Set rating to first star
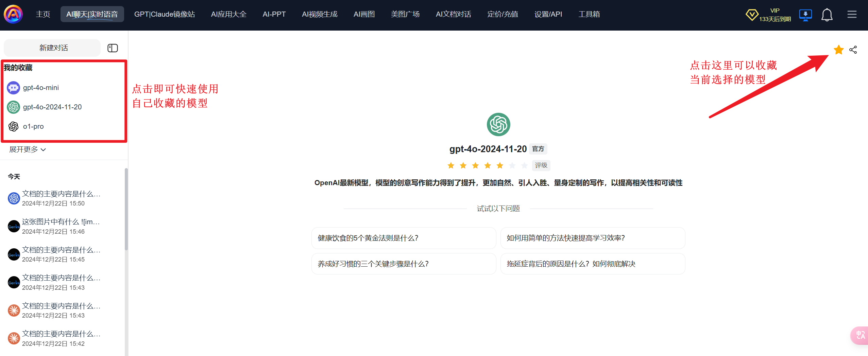 coord(451,165)
